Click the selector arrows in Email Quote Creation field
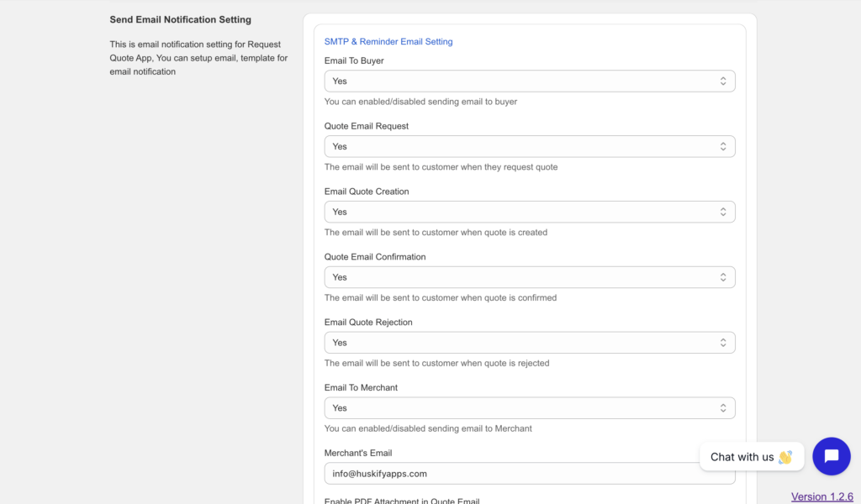 [x=722, y=213]
